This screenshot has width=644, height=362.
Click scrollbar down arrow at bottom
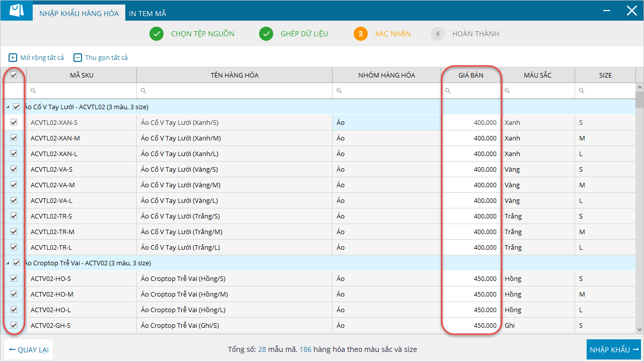pyautogui.click(x=639, y=330)
